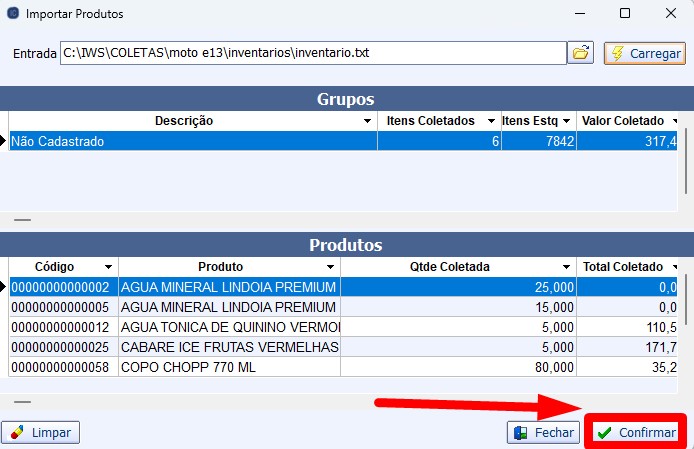Open the Itens Coletados column filter dropdown
Screen dimensions: 694x449
(490, 121)
